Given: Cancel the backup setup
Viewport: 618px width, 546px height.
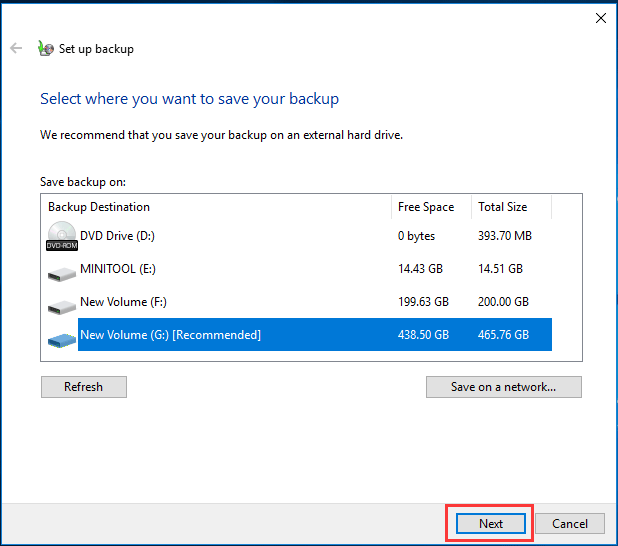Looking at the screenshot, I should pos(570,523).
